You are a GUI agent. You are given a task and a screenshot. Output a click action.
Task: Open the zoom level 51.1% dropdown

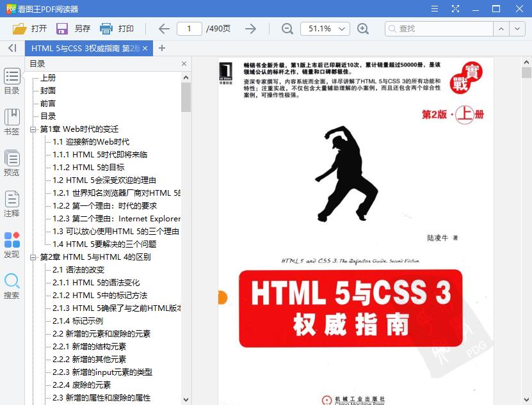(325, 29)
